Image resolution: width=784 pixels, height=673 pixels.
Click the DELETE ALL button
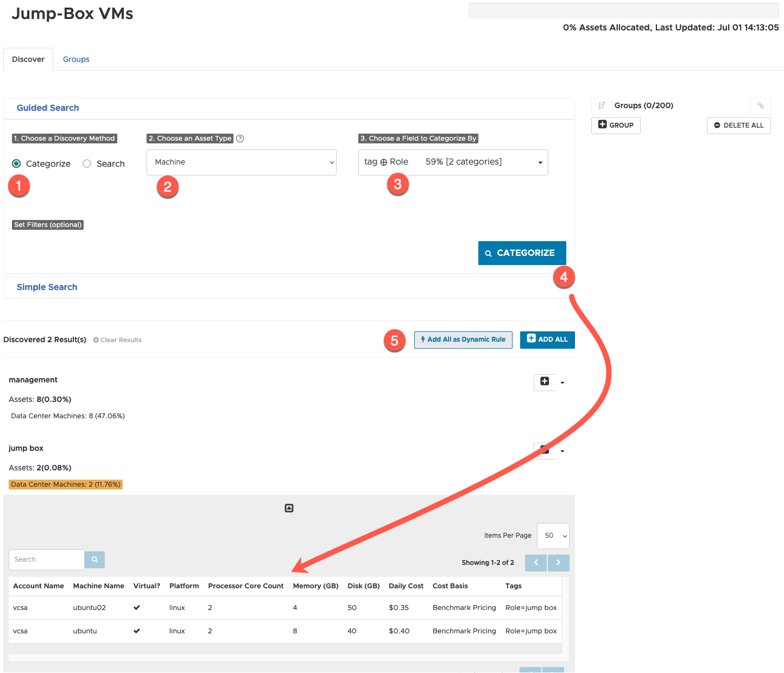point(738,125)
